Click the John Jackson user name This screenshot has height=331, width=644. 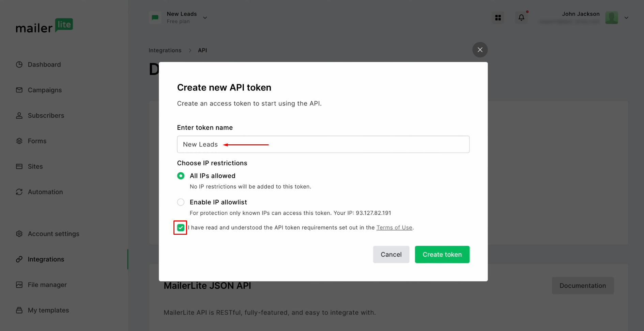click(581, 14)
